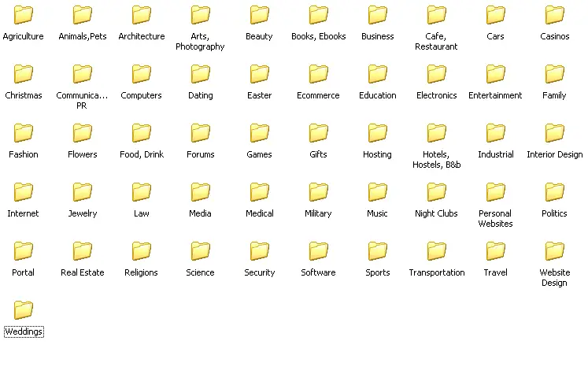Choose the Flowers folder icon
588x374 pixels.
click(83, 133)
